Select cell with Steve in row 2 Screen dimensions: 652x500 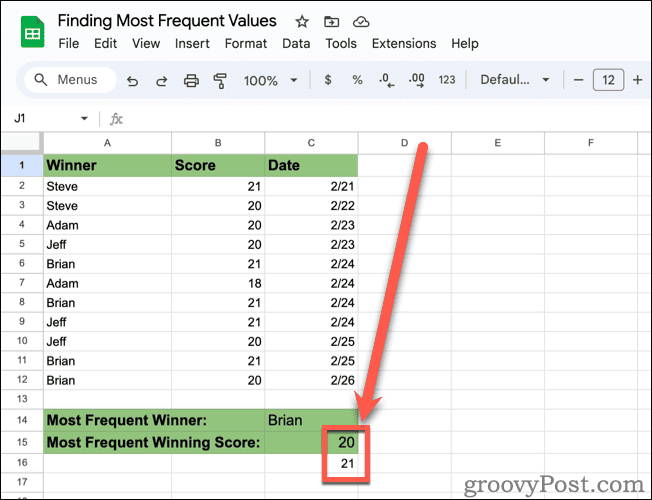107,186
